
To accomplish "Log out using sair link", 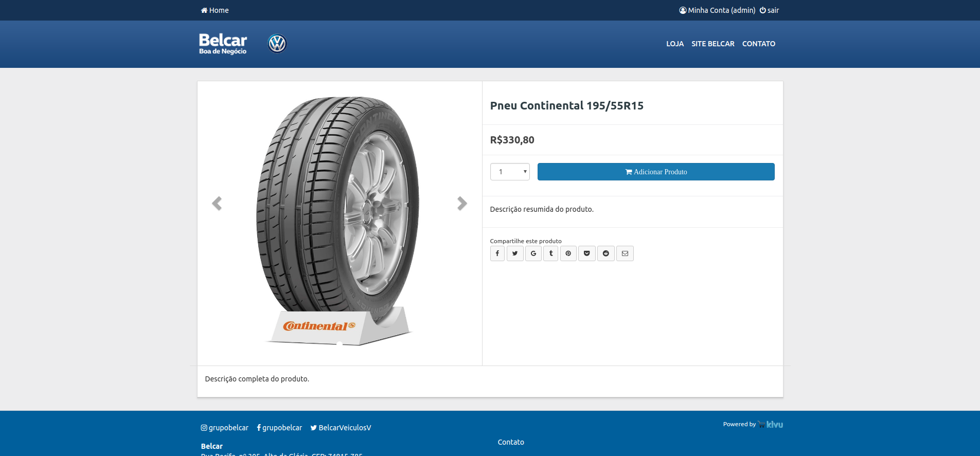I will [x=770, y=10].
